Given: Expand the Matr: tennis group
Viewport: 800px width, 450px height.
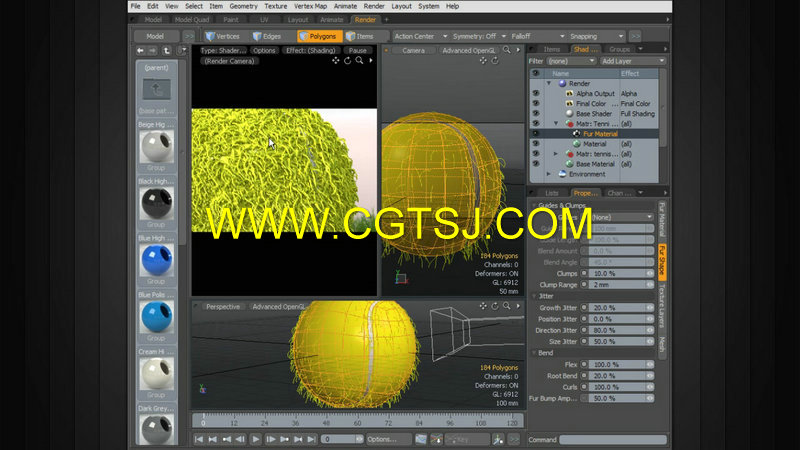Looking at the screenshot, I should coord(556,154).
